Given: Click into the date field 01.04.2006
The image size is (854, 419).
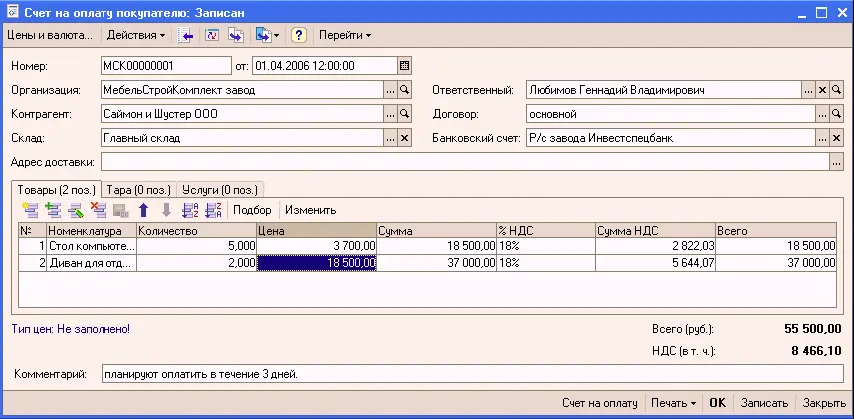Looking at the screenshot, I should pos(325,66).
